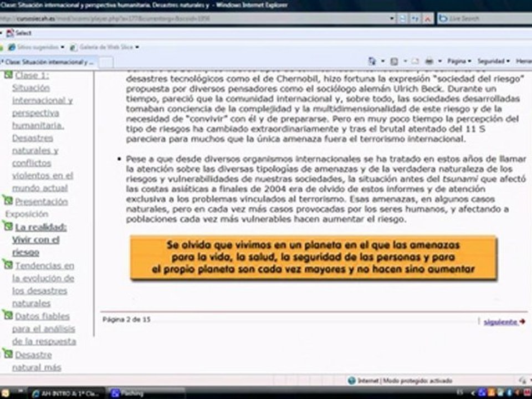Click green icon beside Presentación link
The height and width of the screenshot is (399, 532).
7,200
